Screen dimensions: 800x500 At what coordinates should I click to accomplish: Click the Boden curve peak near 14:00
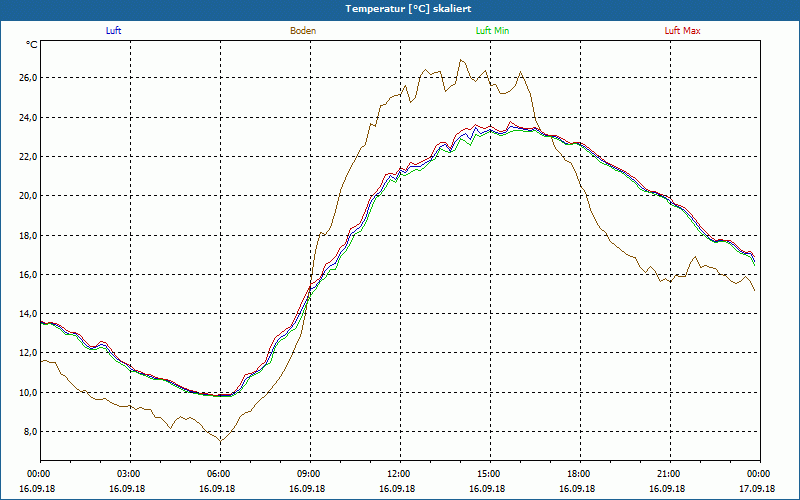pyautogui.click(x=461, y=60)
